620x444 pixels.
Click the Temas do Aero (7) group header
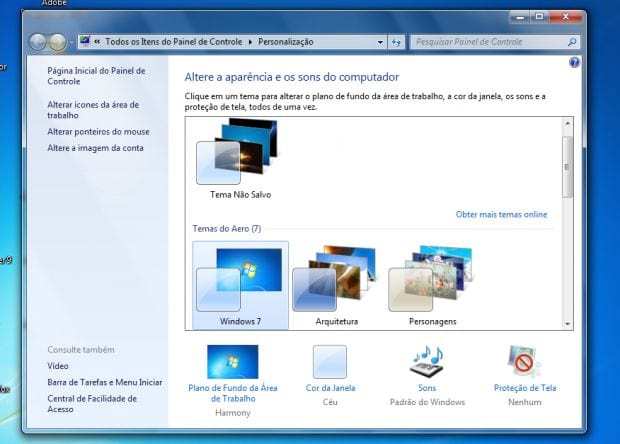click(x=227, y=229)
